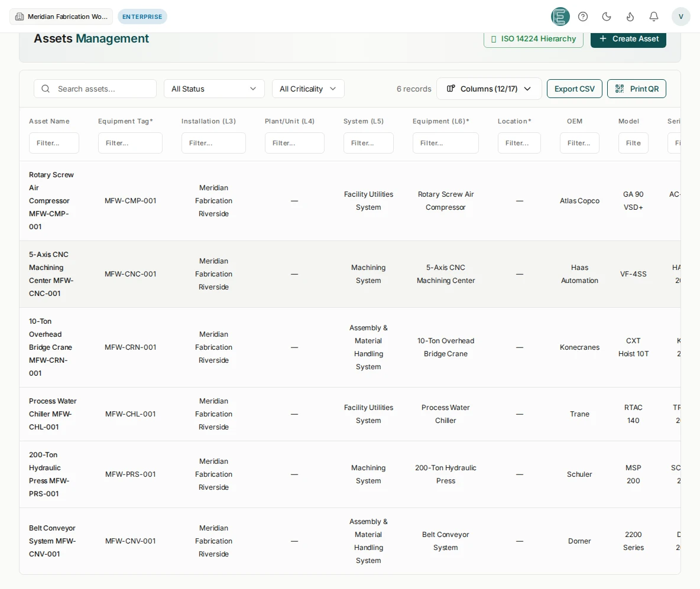The image size is (700, 589).
Task: Click the Model filter box
Action: tap(633, 143)
